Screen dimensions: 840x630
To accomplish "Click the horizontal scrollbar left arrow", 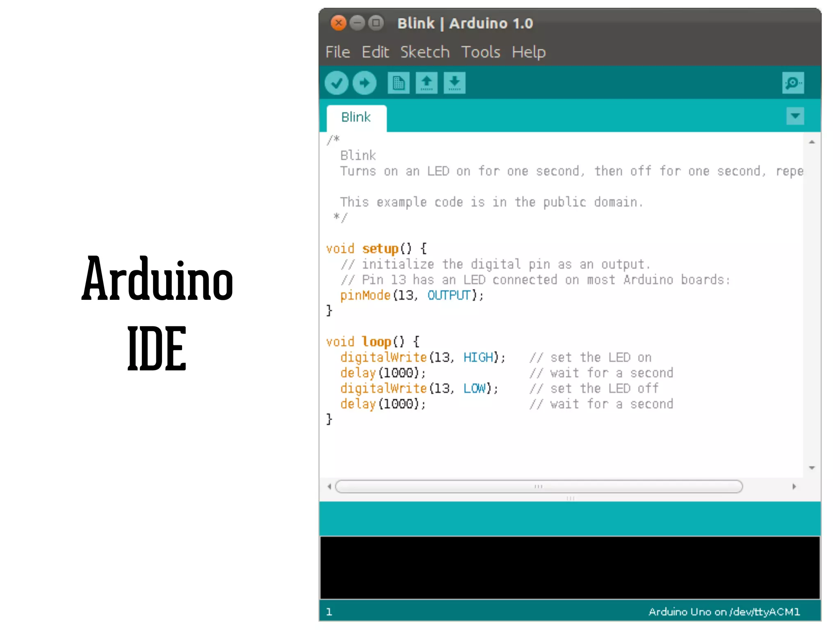I will (329, 486).
